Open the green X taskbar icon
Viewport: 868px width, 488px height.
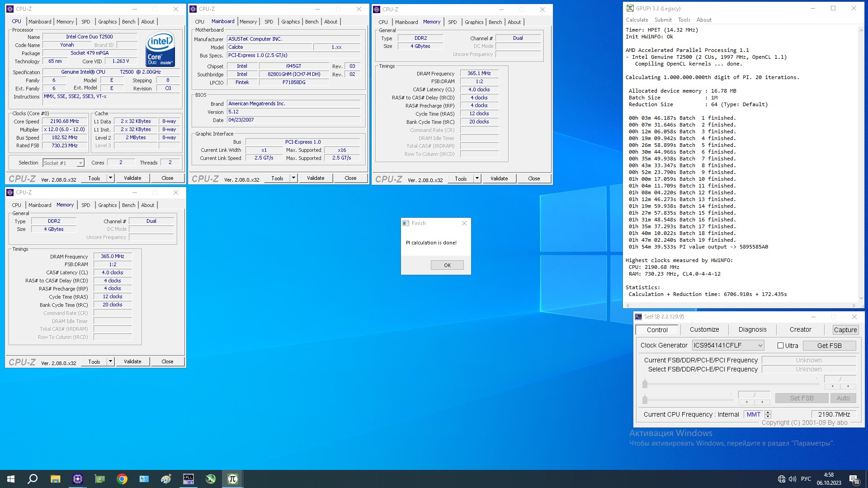tap(211, 479)
